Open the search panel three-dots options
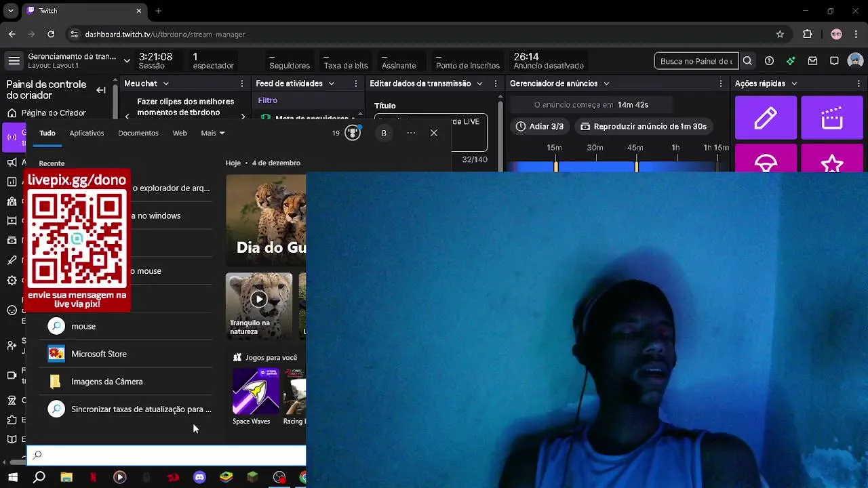868x488 pixels. 411,133
